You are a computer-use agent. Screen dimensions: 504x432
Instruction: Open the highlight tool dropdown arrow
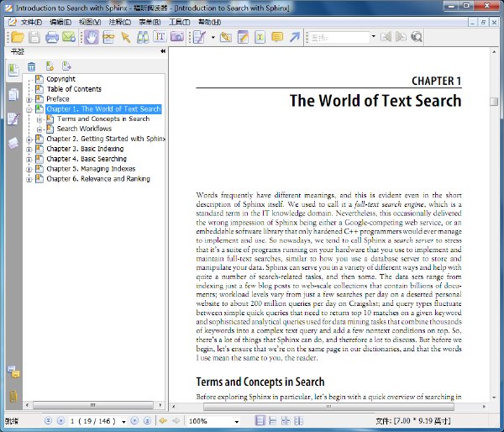tap(213, 37)
